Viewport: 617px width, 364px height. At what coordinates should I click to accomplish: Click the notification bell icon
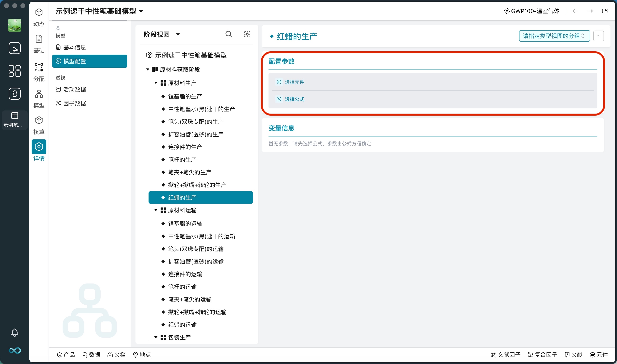coord(15,332)
